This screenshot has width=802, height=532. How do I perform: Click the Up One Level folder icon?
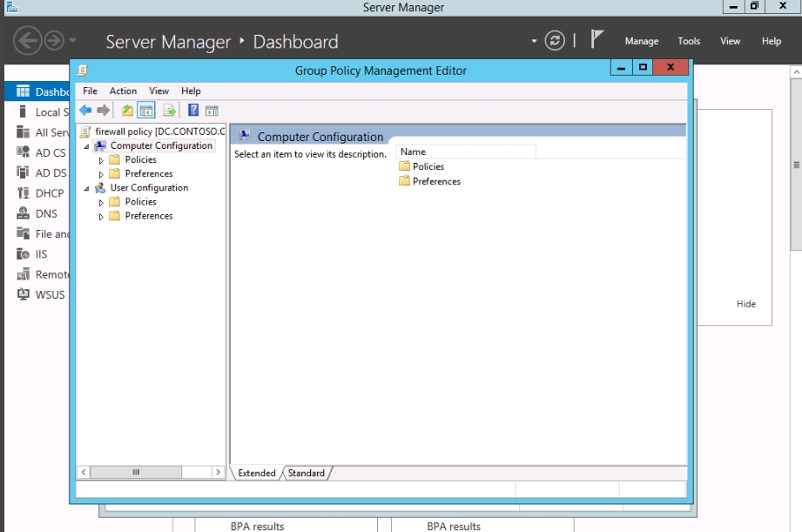pyautogui.click(x=127, y=111)
